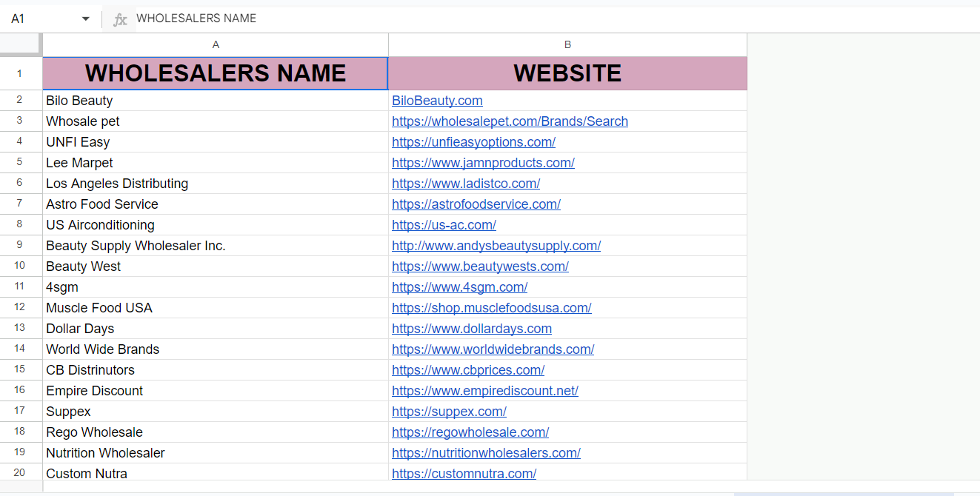980x496 pixels.
Task: Select the Suppex cell
Action: [x=216, y=412]
